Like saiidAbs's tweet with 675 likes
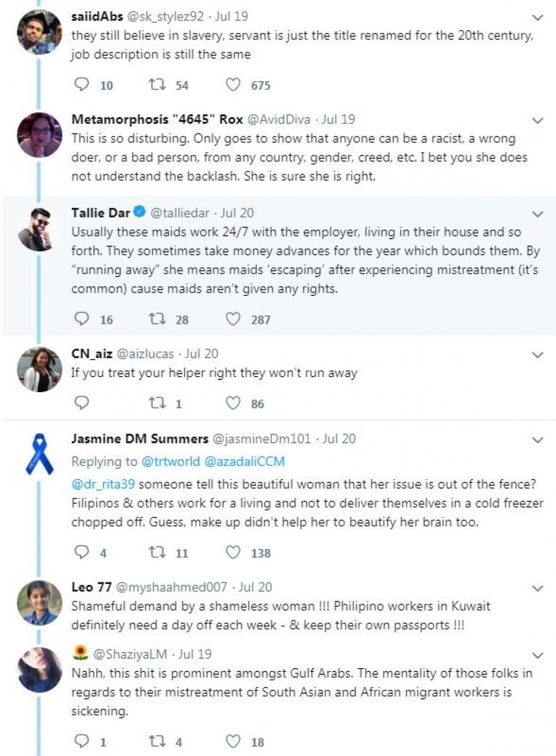This screenshot has width=556, height=756. (x=233, y=85)
